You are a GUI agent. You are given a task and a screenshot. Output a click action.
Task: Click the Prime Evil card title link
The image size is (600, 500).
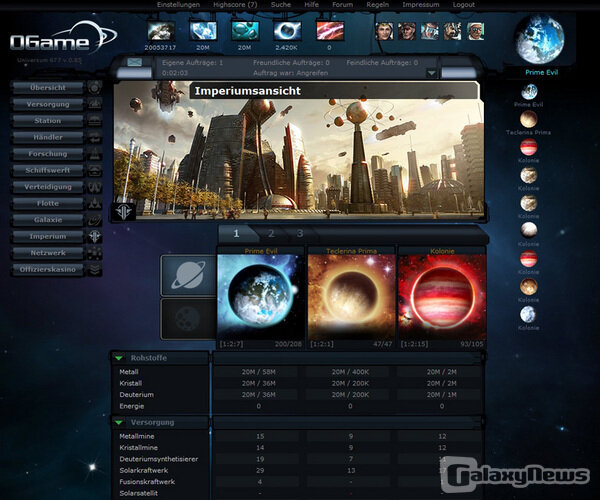261,251
